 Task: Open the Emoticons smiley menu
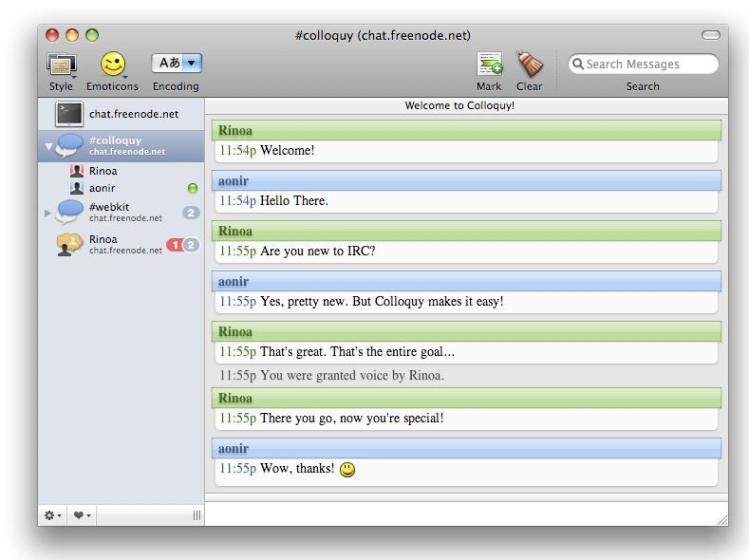tap(113, 65)
